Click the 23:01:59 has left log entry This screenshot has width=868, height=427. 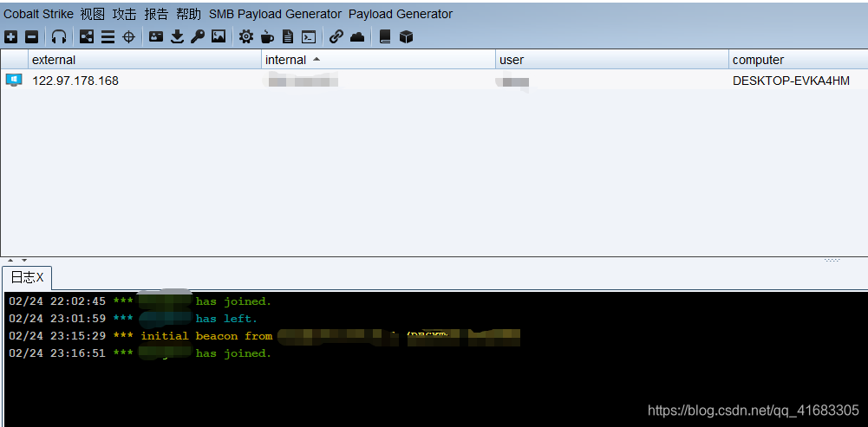pos(134,319)
